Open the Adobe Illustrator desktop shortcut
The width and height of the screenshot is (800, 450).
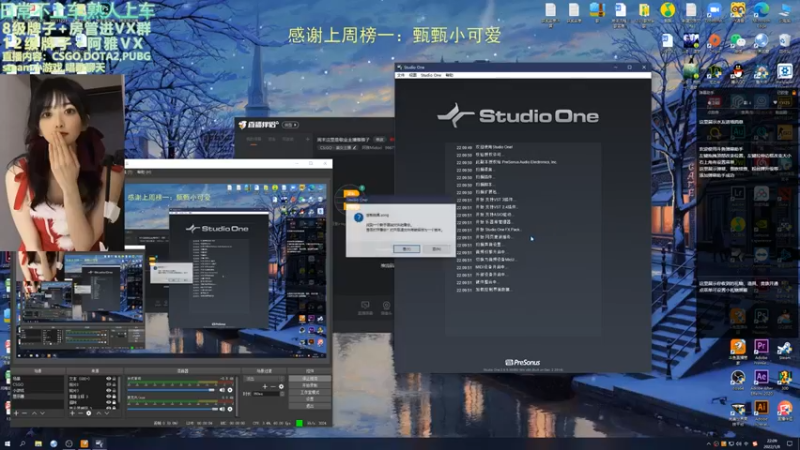coord(761,407)
